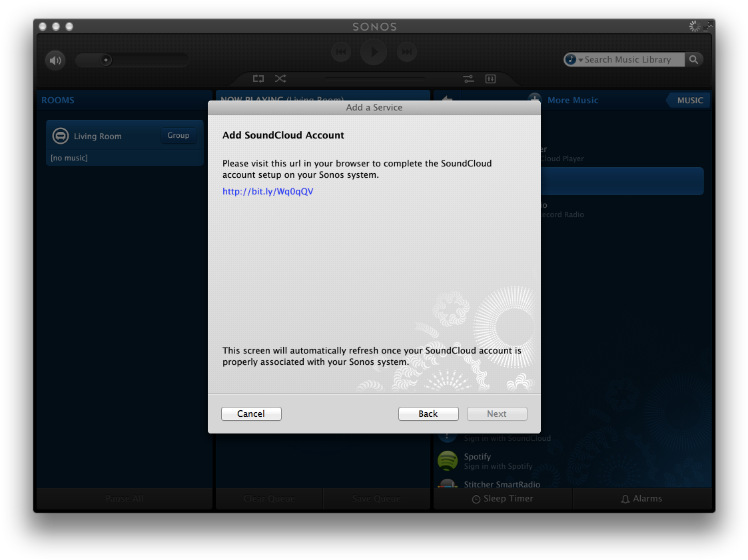
Task: Mute the volume with the speaker icon
Action: 55,60
